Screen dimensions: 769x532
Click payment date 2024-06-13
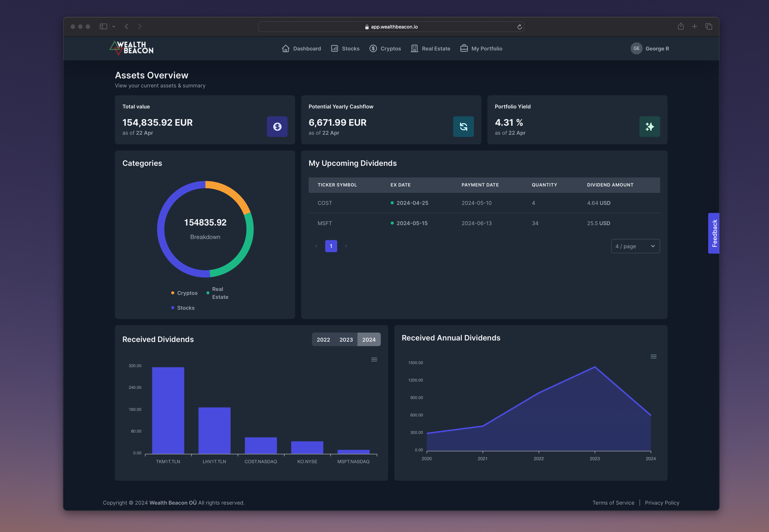[x=476, y=223]
